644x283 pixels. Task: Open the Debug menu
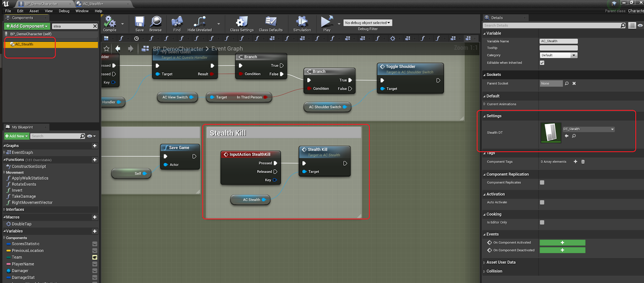64,11
